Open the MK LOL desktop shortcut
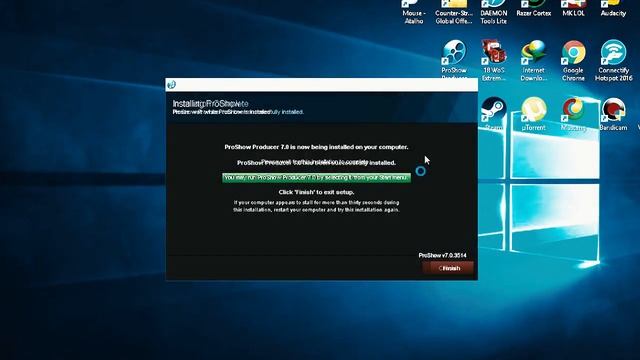This screenshot has height=360, width=640. point(573,8)
